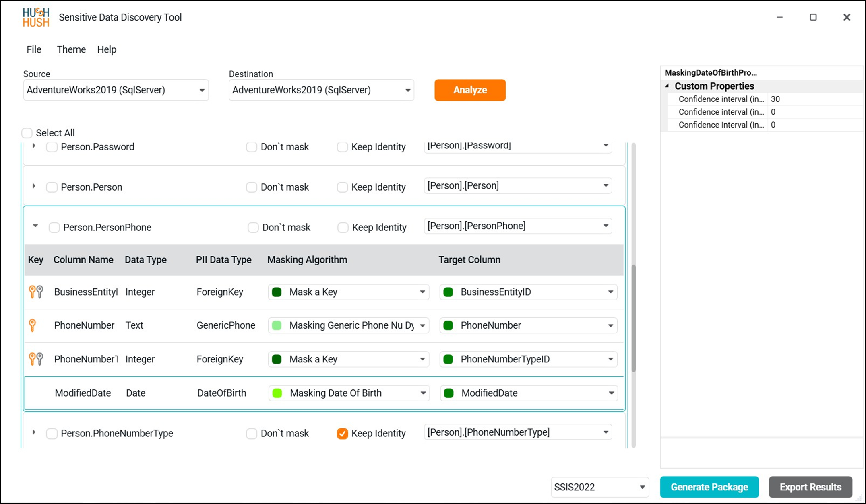866x504 pixels.
Task: Expand the Person.PhoneNumberType table row
Action: (x=34, y=432)
